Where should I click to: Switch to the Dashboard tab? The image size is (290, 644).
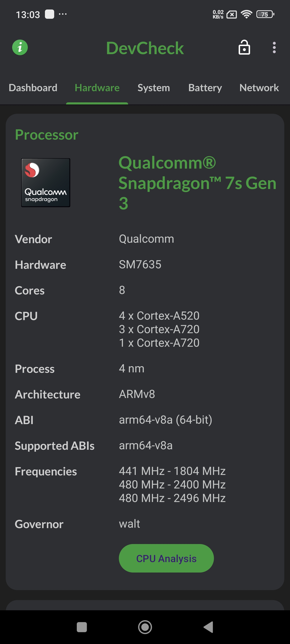33,88
